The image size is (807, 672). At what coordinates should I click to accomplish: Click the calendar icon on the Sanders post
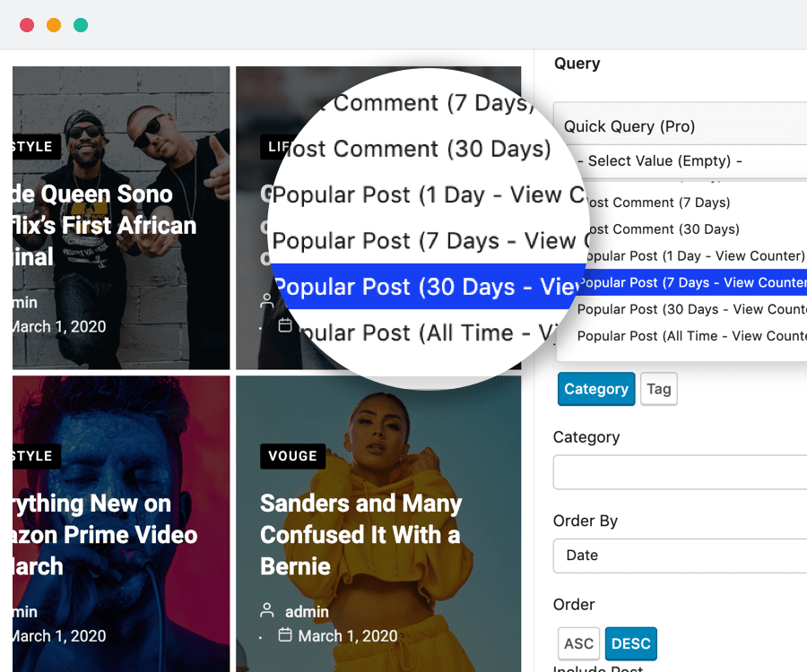(285, 635)
